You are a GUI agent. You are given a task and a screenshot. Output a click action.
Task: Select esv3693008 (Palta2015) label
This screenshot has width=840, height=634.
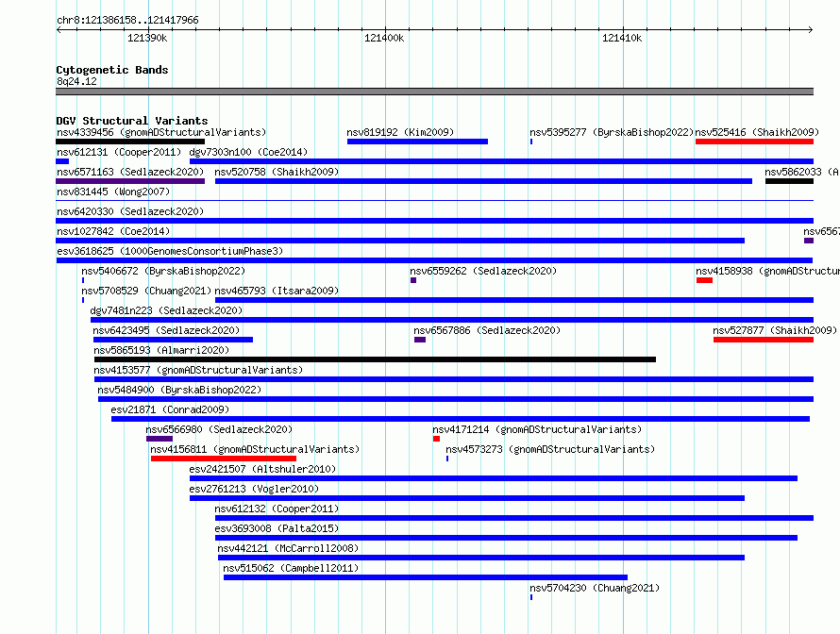point(277,528)
